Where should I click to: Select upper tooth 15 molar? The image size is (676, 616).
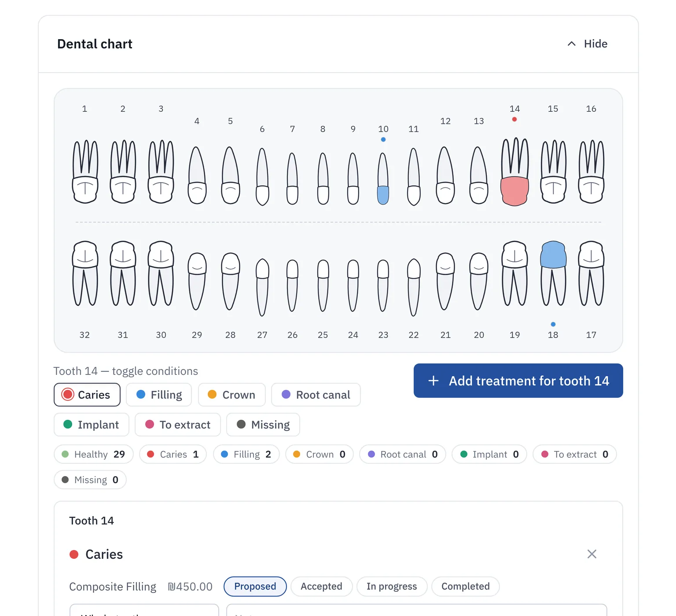pos(553,172)
